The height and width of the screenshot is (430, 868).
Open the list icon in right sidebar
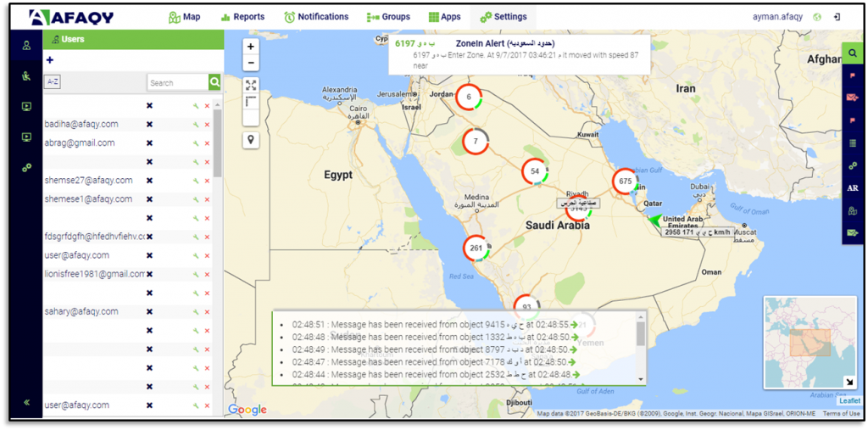click(x=853, y=143)
